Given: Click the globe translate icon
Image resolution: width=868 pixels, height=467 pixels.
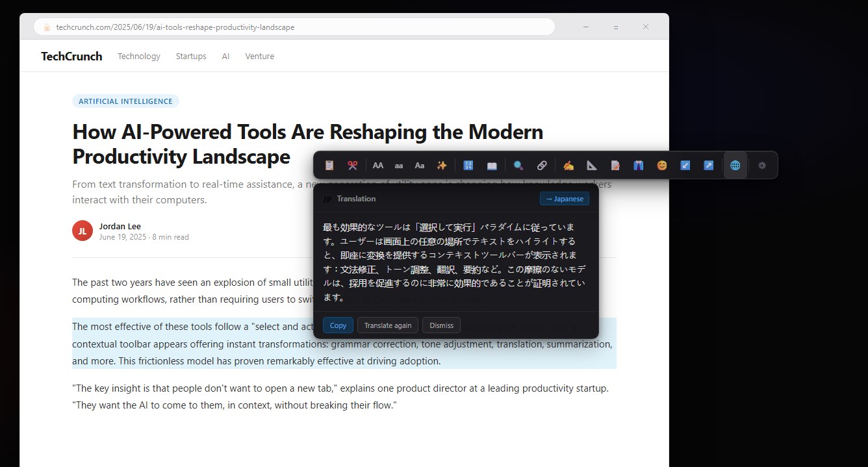Looking at the screenshot, I should [735, 166].
